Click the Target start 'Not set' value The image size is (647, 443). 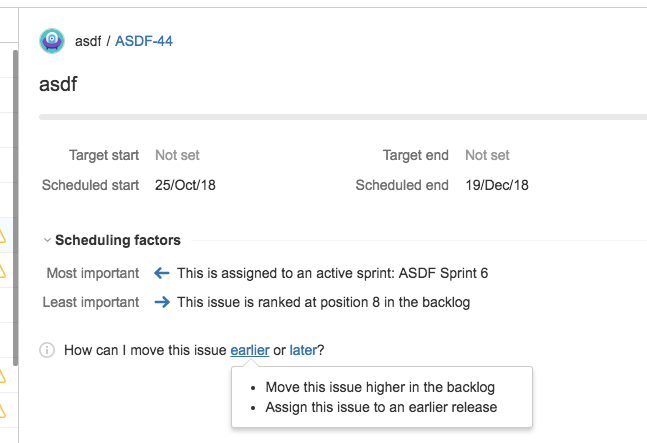(x=177, y=155)
